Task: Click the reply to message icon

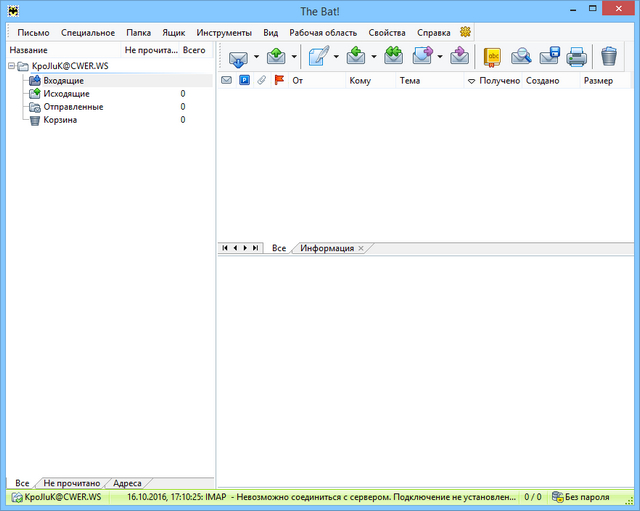Action: tap(357, 57)
